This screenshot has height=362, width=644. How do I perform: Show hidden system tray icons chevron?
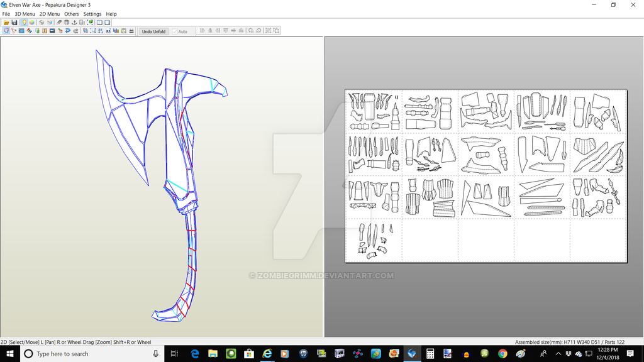(558, 353)
